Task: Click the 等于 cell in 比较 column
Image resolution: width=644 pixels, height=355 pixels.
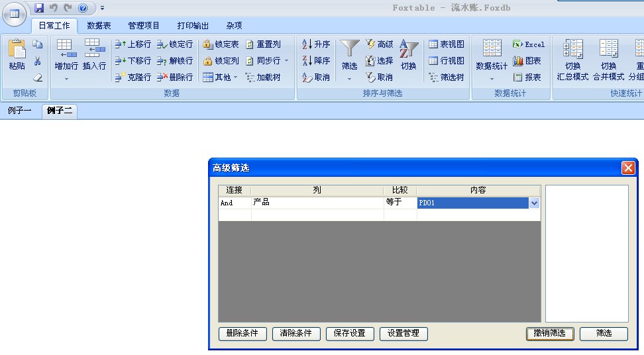Action: [x=400, y=203]
